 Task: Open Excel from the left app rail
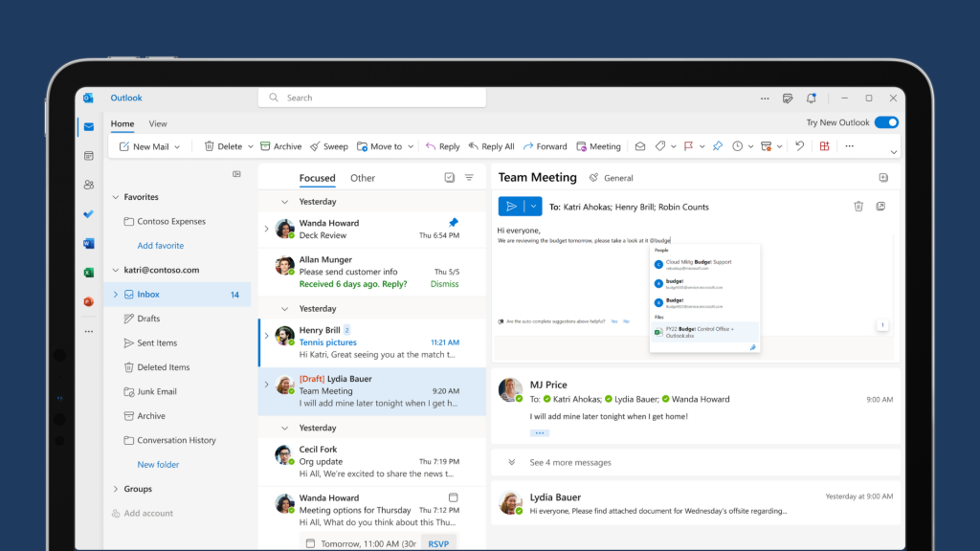click(x=88, y=271)
